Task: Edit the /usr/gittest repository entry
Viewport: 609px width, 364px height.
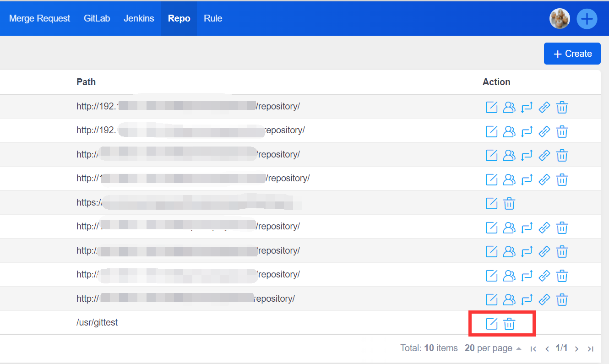Action: click(x=491, y=324)
